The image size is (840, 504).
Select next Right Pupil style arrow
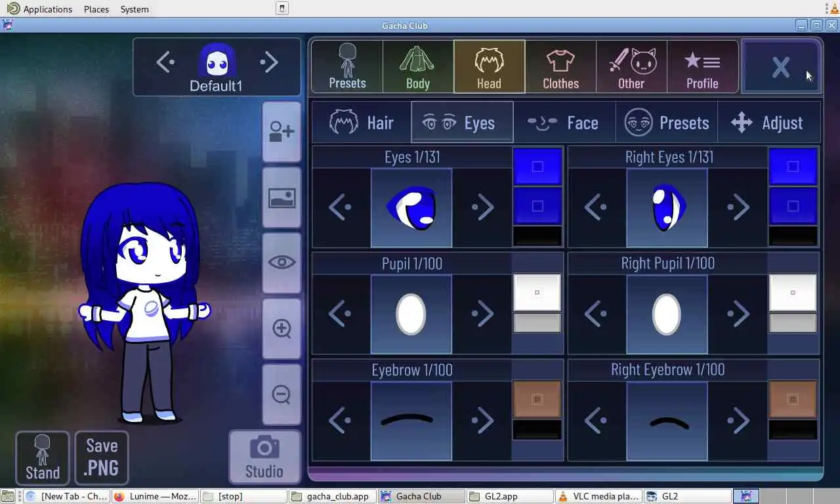click(738, 314)
